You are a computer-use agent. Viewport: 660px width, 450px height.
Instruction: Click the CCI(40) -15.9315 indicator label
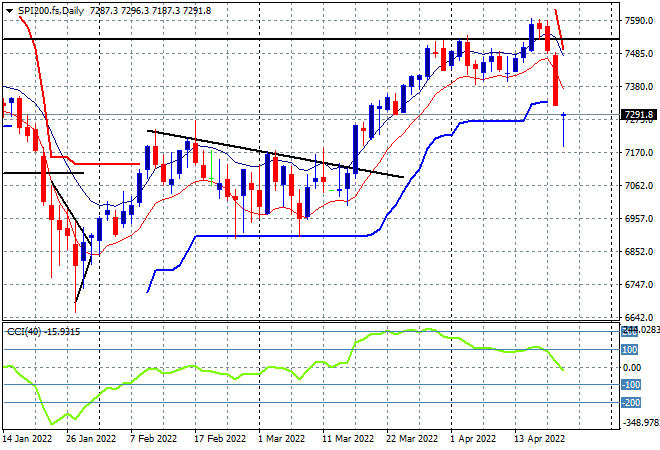(x=43, y=332)
